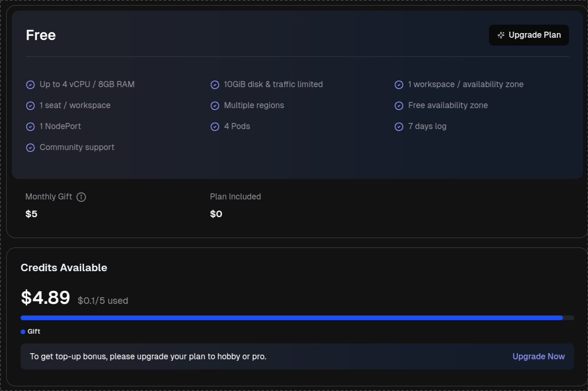588x391 pixels.
Task: Click the checkmark beside Community support
Action: coord(30,147)
